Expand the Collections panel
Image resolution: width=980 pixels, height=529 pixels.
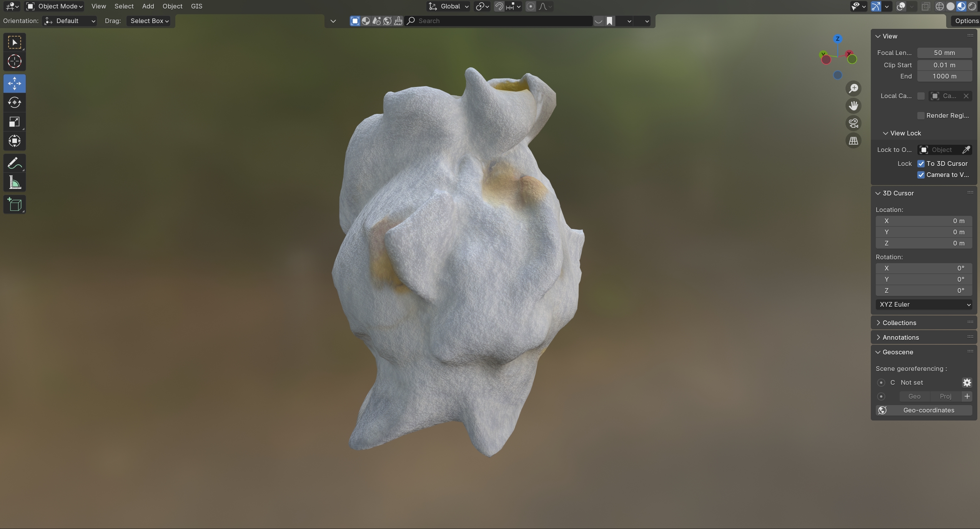pyautogui.click(x=899, y=323)
